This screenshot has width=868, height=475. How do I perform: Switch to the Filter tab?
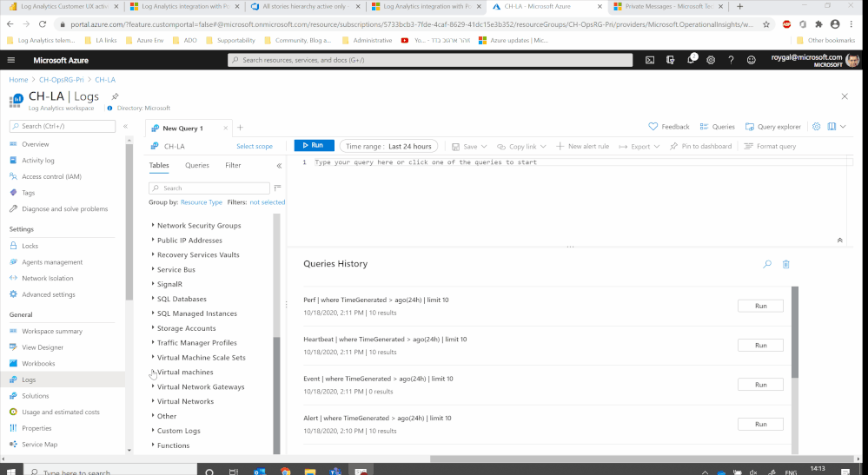click(x=233, y=165)
